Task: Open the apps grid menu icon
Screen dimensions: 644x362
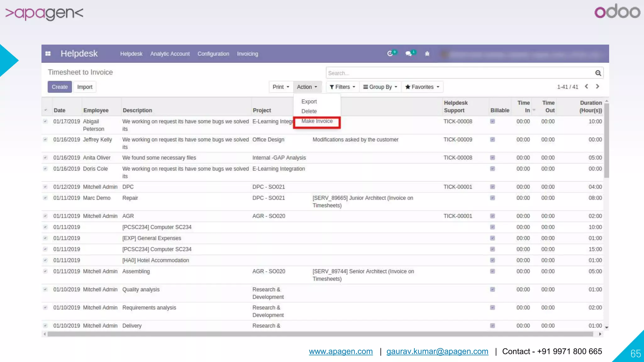Action: pos(48,54)
